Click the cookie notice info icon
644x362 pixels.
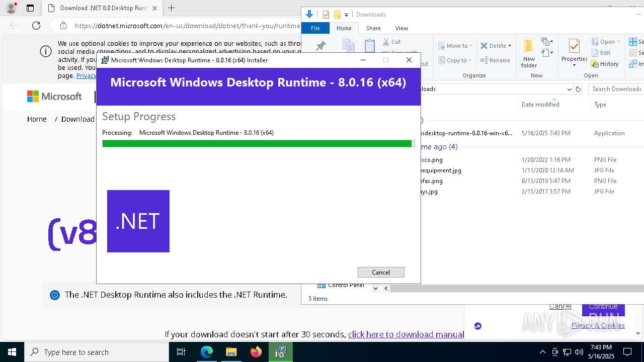(46, 51)
